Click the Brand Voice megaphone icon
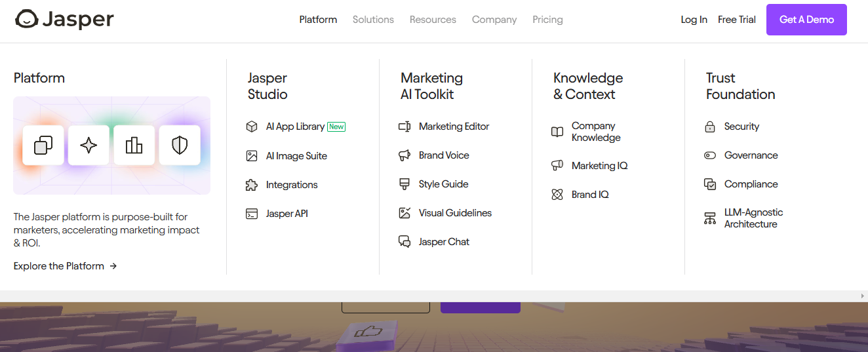 [x=404, y=155]
